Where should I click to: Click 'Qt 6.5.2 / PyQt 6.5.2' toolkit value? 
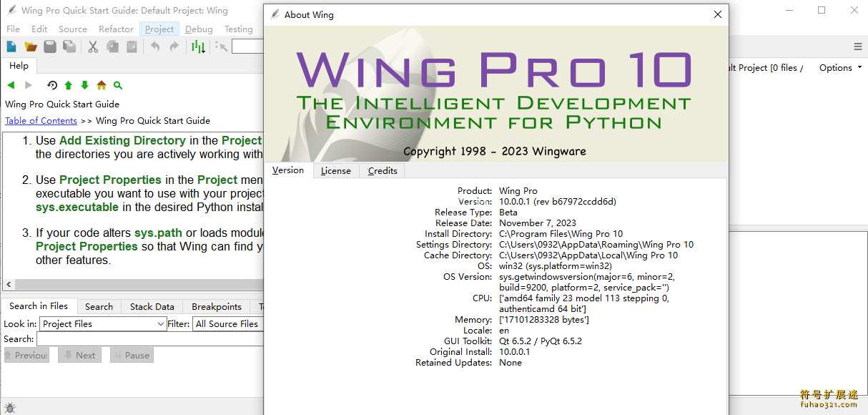point(541,341)
